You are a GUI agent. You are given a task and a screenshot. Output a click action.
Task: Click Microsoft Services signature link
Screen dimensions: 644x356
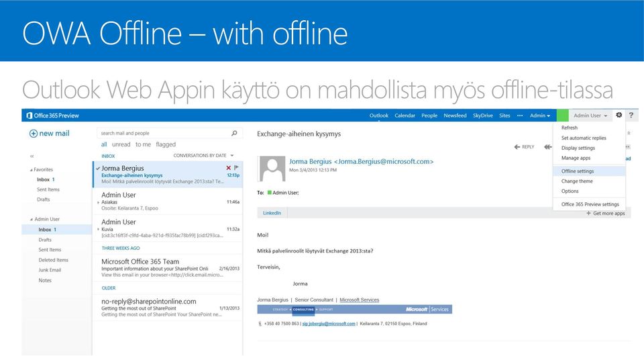click(360, 300)
